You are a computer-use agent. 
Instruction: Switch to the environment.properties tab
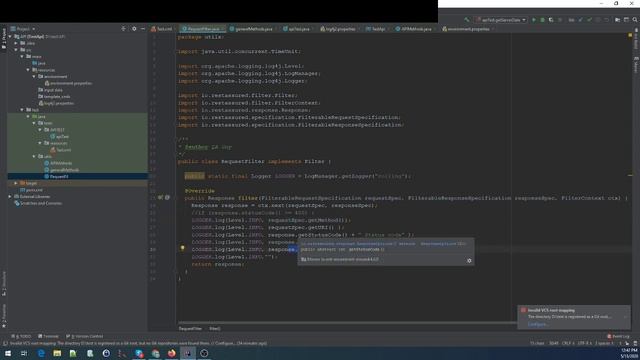tap(468, 29)
